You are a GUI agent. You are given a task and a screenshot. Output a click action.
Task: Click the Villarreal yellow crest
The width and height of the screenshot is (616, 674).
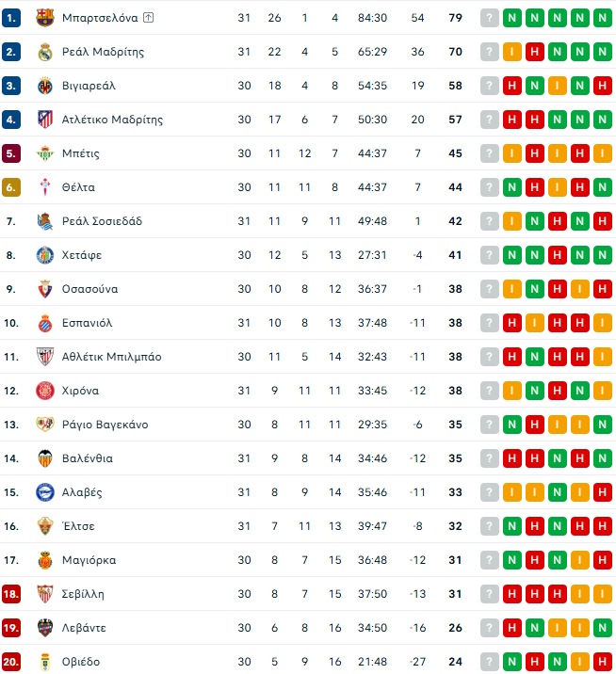pyautogui.click(x=44, y=86)
